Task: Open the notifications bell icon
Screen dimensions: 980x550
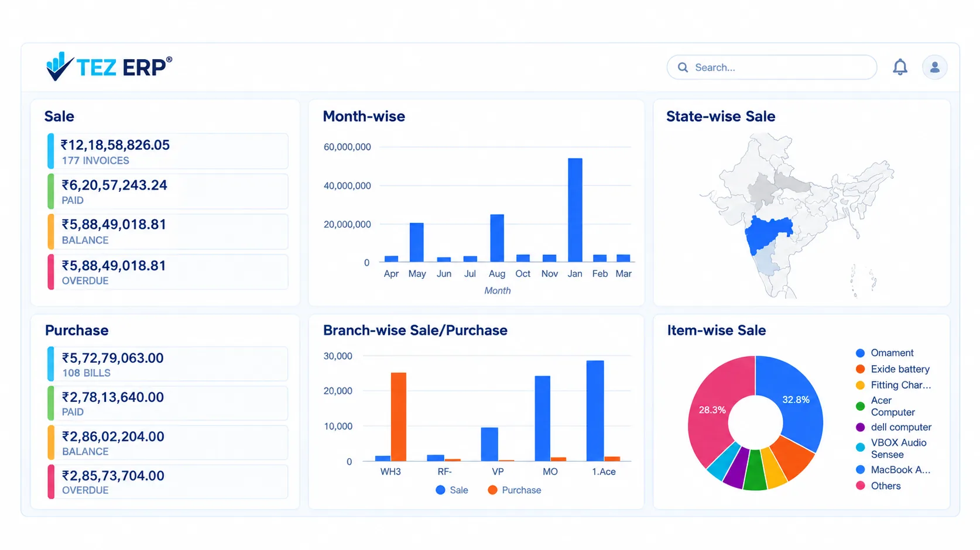Action: pyautogui.click(x=900, y=67)
